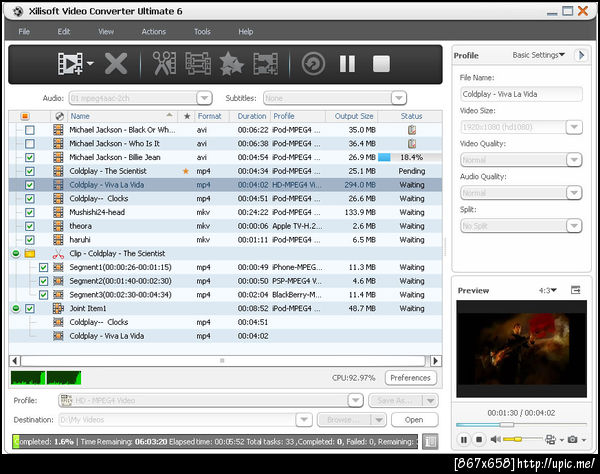The width and height of the screenshot is (600, 474).
Task: Click the task info icon beside progress bar
Action: pos(430,441)
